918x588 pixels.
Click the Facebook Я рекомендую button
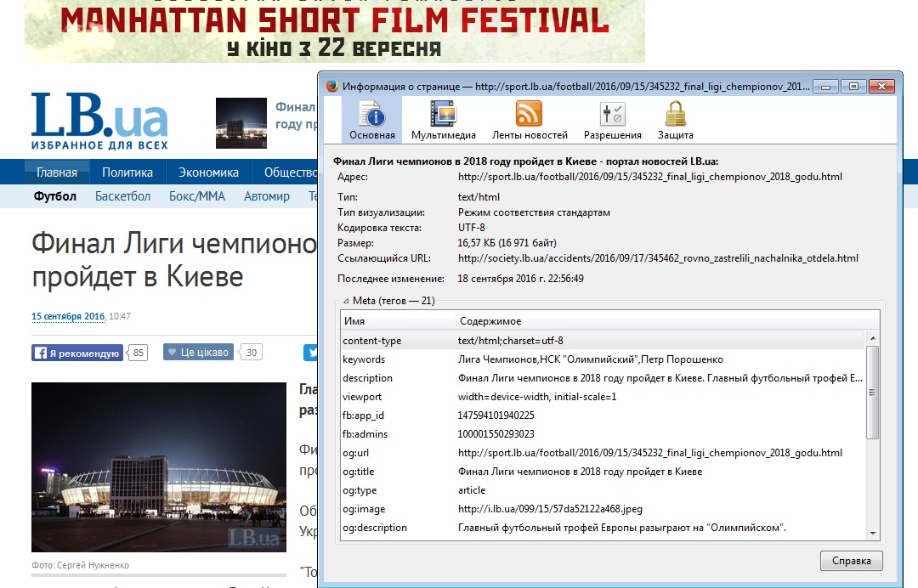coord(77,353)
